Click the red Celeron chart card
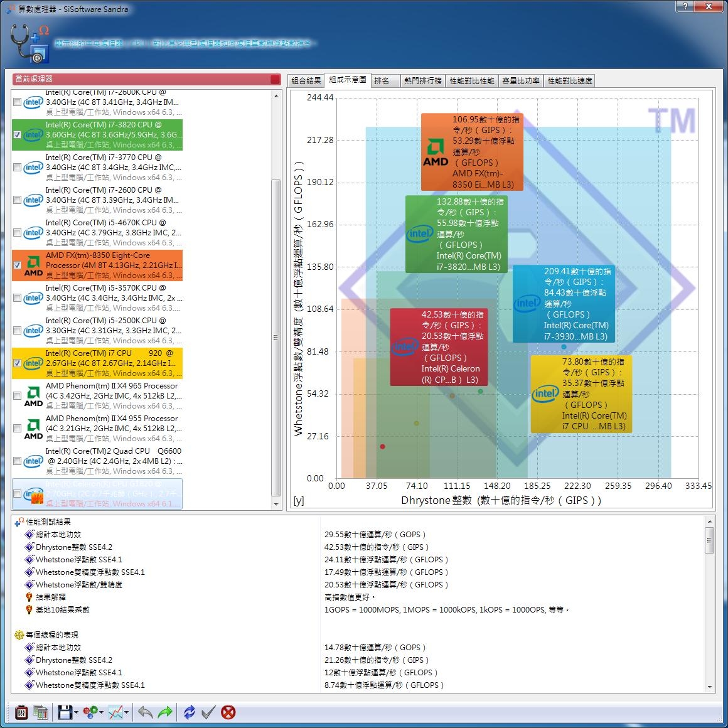The height and width of the screenshot is (728, 728). pos(439,347)
